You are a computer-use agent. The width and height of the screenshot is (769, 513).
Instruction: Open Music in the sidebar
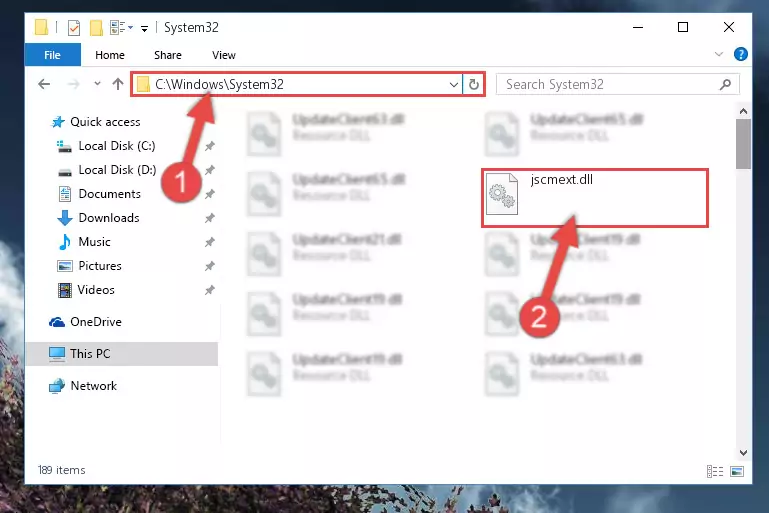[84, 242]
